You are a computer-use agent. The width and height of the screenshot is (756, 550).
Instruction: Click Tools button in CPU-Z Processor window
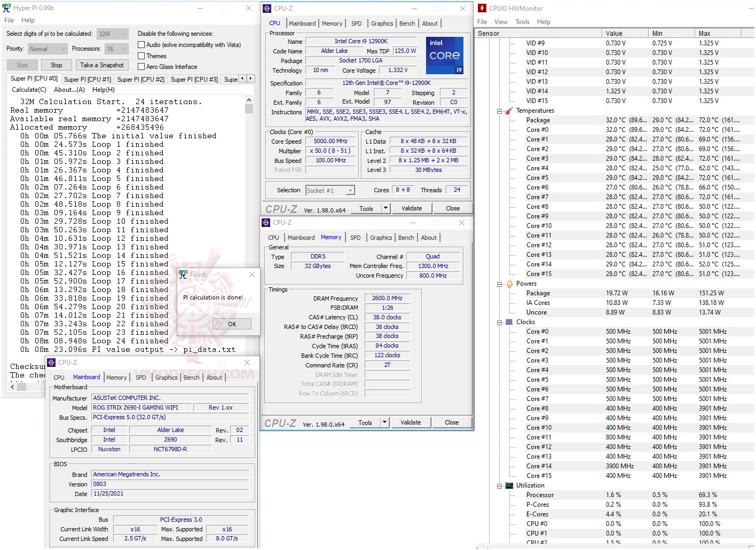coord(366,208)
